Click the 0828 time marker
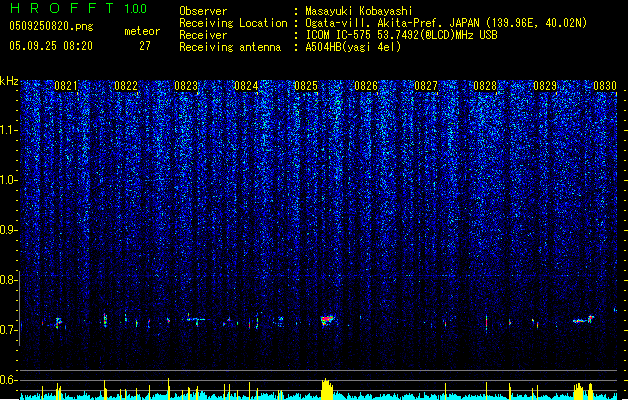The height and width of the screenshot is (400, 629). pos(485,85)
